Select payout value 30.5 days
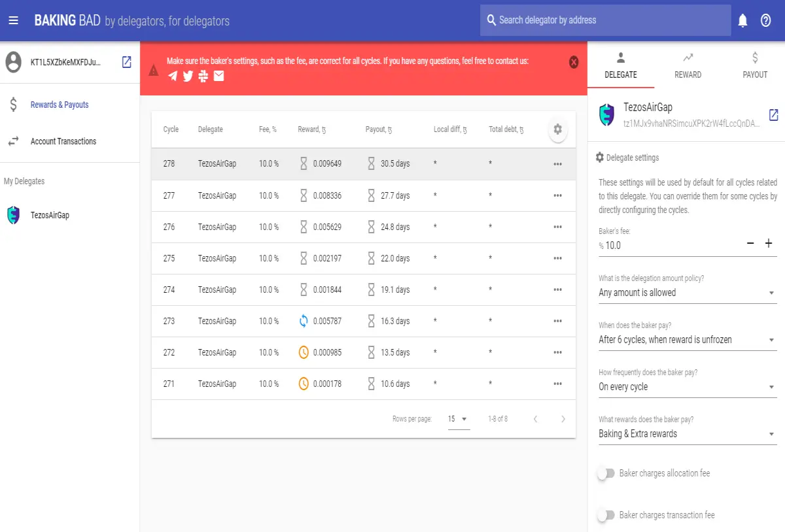This screenshot has width=785, height=532. (395, 164)
